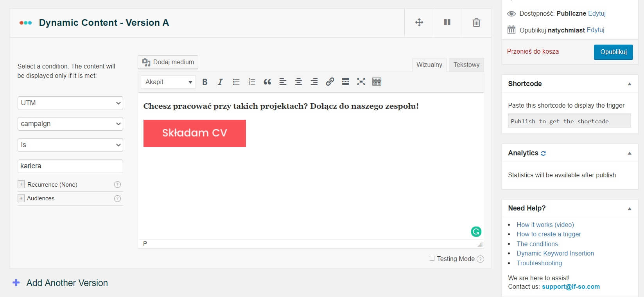The height and width of the screenshot is (297, 644).
Task: Apply blockquote formatting
Action: coord(267,82)
